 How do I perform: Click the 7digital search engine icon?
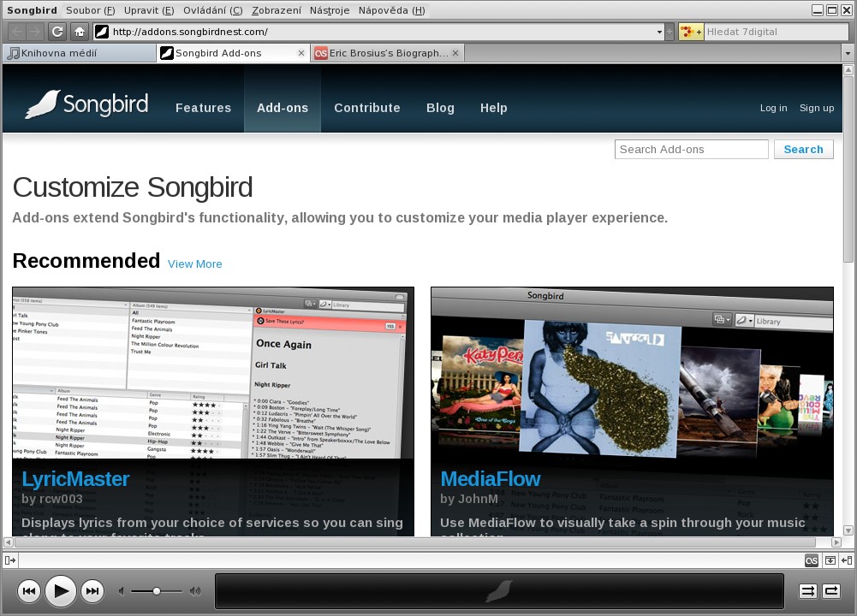(x=691, y=32)
